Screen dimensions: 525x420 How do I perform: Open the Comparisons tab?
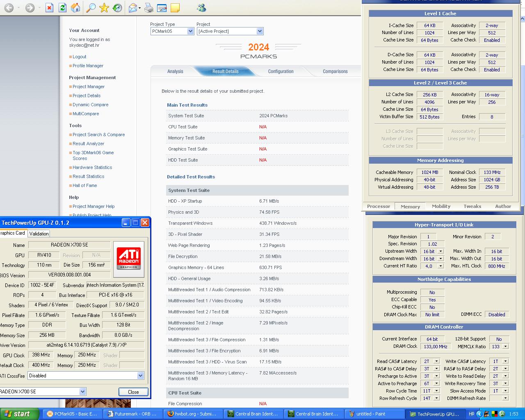(335, 71)
